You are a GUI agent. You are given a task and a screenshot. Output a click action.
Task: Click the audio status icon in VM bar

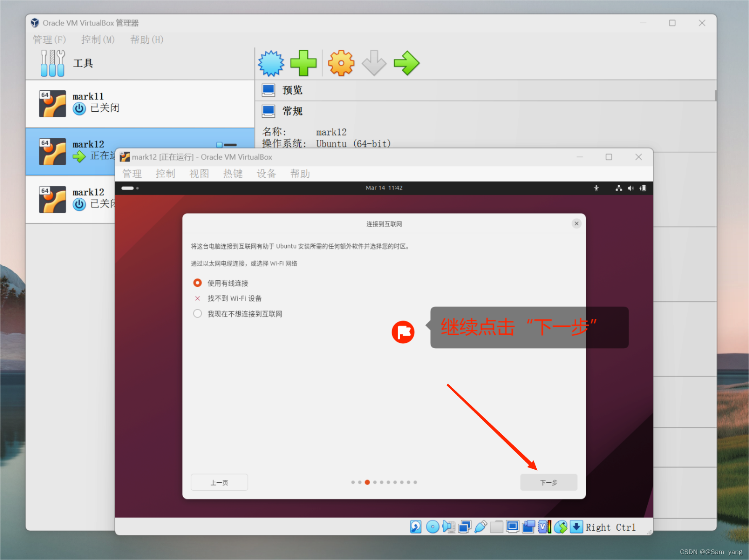(x=448, y=526)
